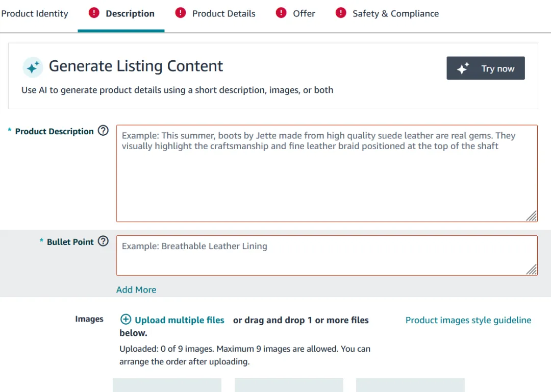Image resolution: width=551 pixels, height=392 pixels.
Task: Open the Bullet Point help icon
Action: pos(103,241)
